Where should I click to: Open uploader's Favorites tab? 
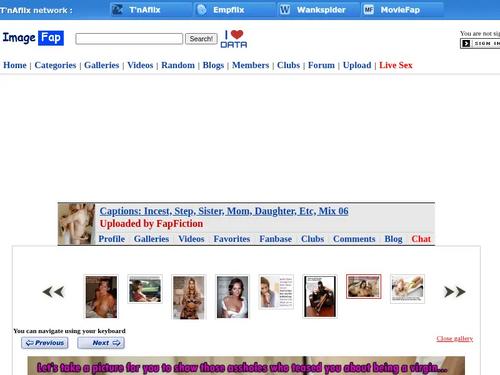(232, 239)
